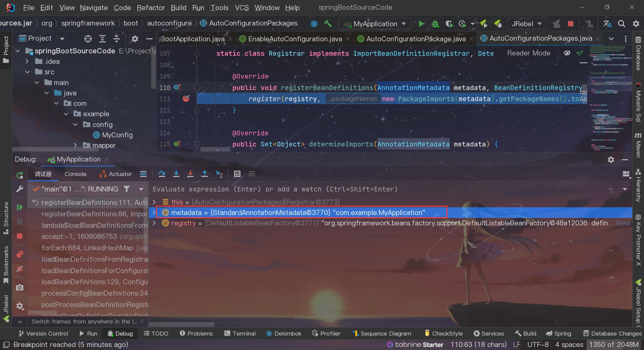
Task: Run with coverage shield icon
Action: 449,24
